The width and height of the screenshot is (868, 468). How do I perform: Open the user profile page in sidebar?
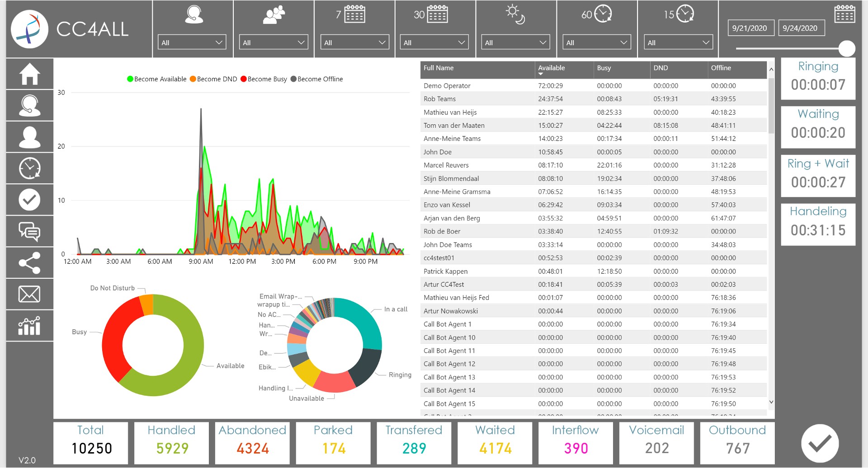pos(29,137)
